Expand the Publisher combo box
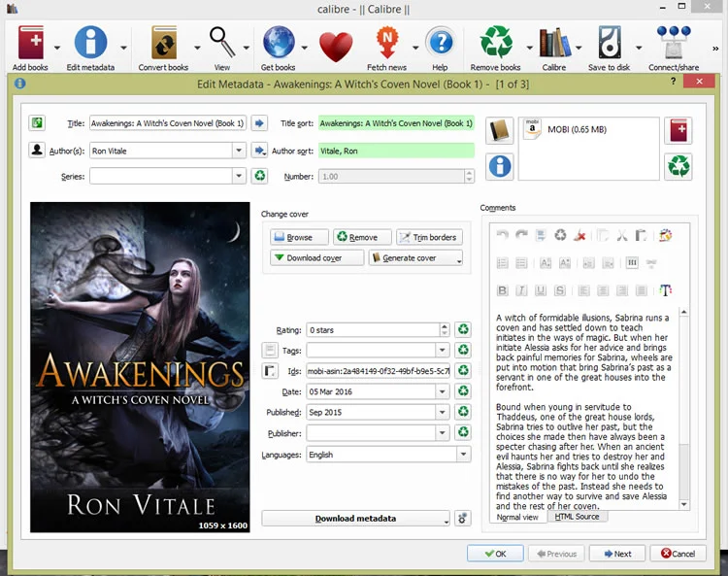The height and width of the screenshot is (576, 728). 442,433
